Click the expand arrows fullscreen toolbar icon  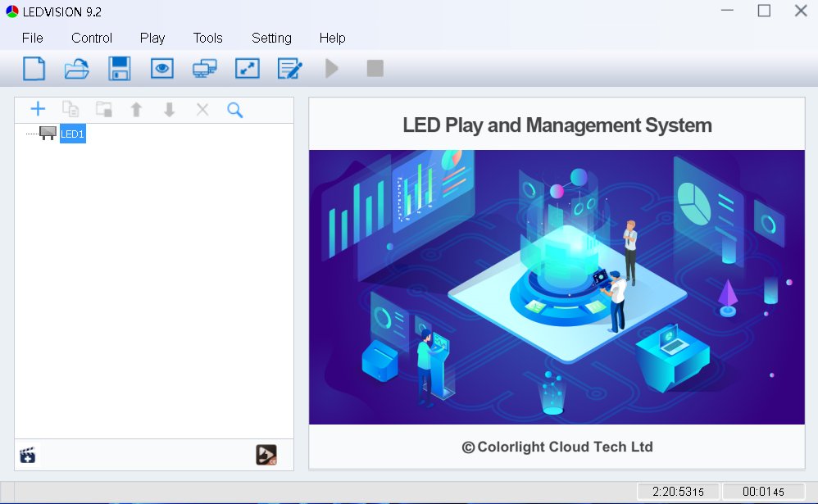[x=248, y=68]
